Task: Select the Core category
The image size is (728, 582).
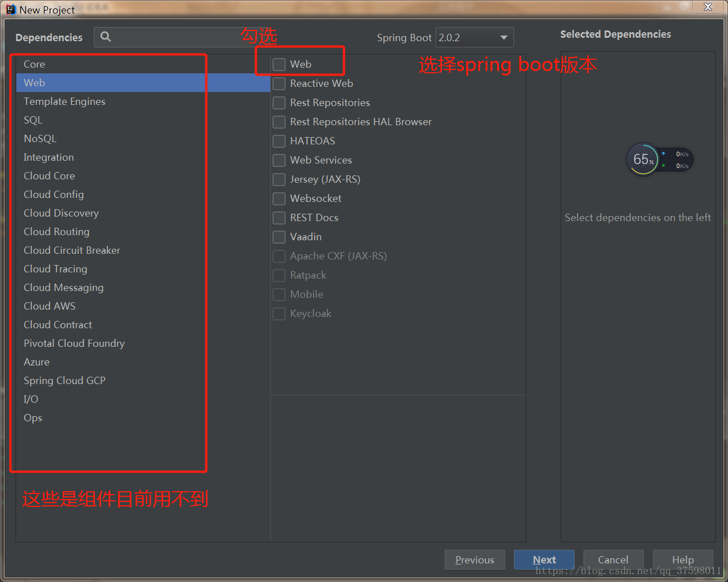Action: tap(143, 64)
